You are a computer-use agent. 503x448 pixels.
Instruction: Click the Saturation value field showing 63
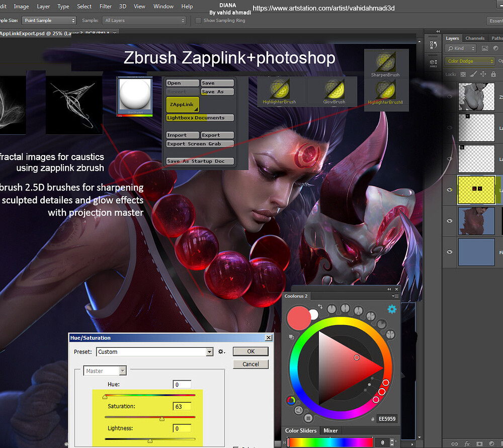point(182,407)
